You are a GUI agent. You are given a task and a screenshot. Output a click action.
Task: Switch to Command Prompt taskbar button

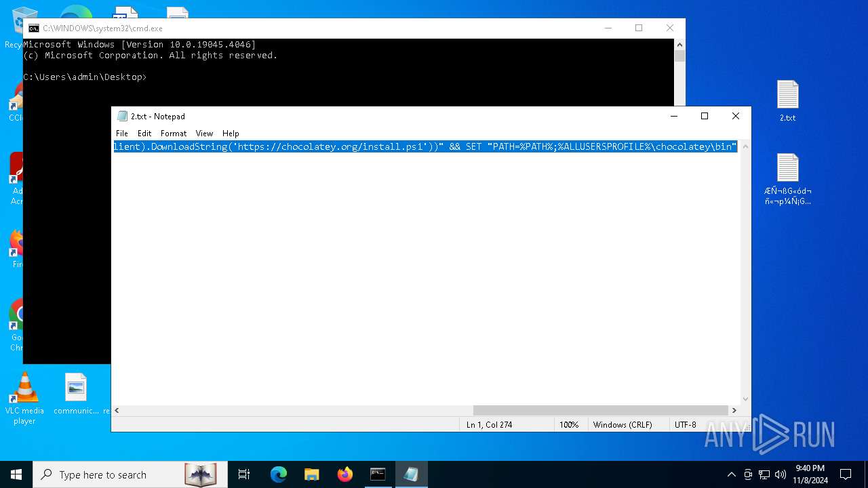pos(378,474)
